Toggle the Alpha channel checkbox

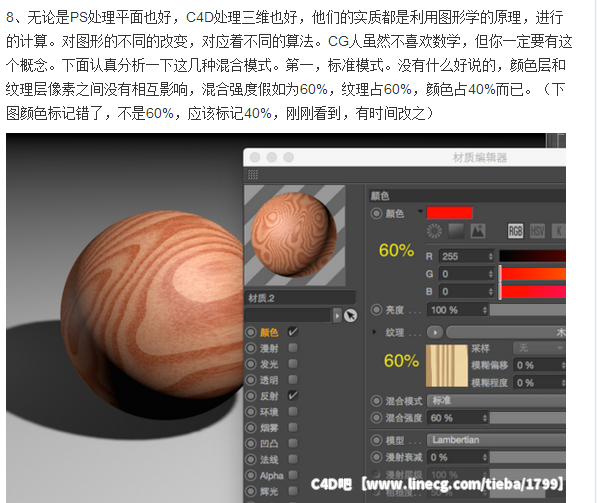(x=293, y=475)
